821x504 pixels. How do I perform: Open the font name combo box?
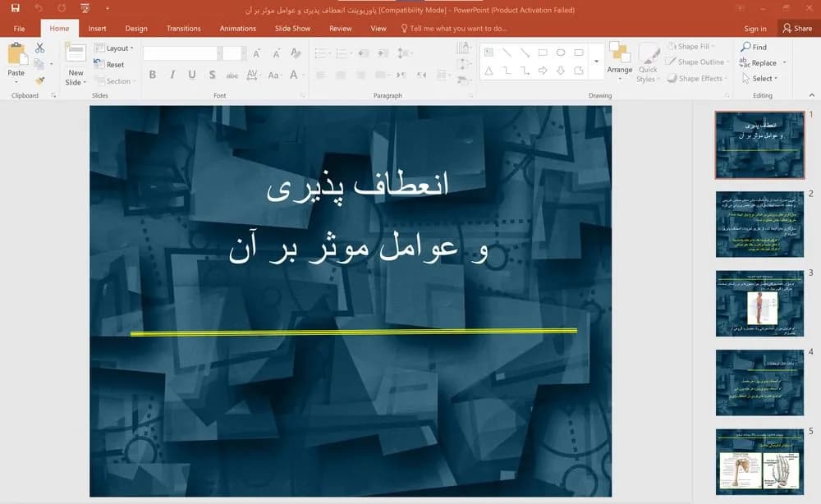[x=182, y=53]
